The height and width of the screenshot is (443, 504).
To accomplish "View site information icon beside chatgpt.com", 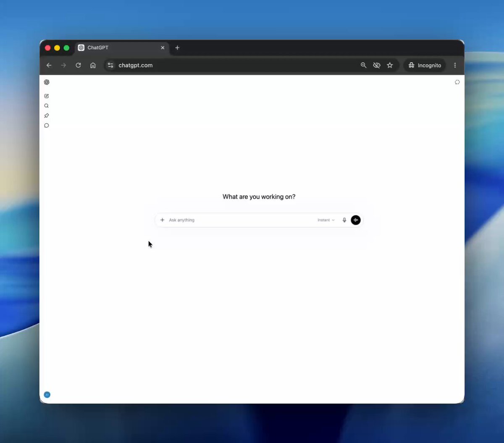I will [x=110, y=65].
